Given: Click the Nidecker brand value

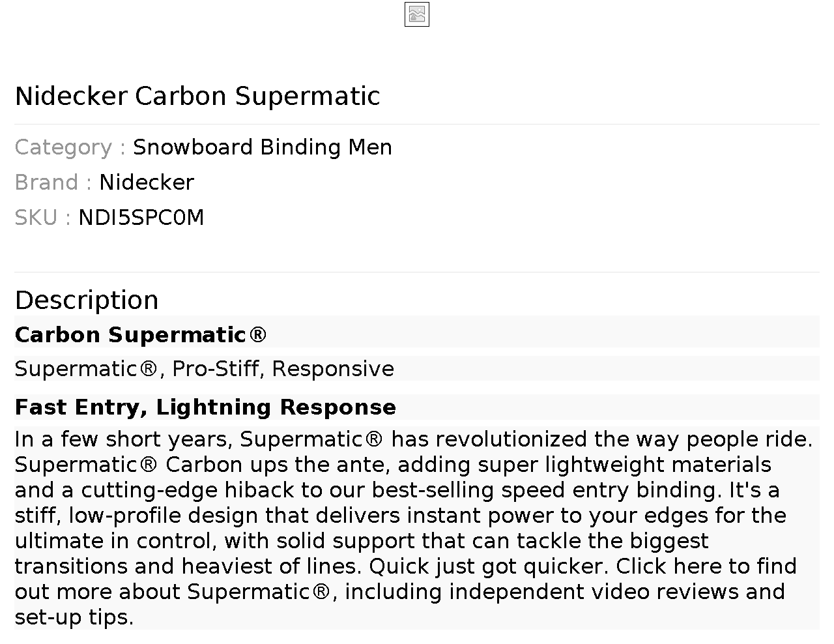Looking at the screenshot, I should pyautogui.click(x=146, y=183).
